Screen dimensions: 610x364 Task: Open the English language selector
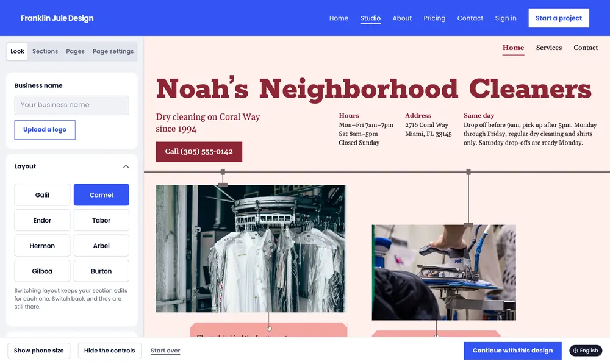click(x=586, y=351)
